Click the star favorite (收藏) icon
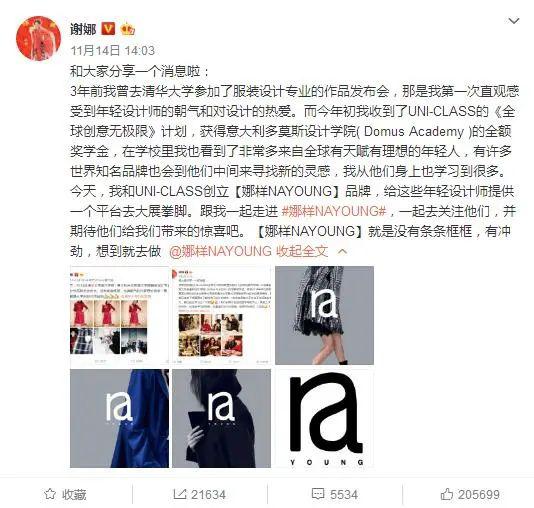The height and width of the screenshot is (508, 534). pyautogui.click(x=50, y=494)
